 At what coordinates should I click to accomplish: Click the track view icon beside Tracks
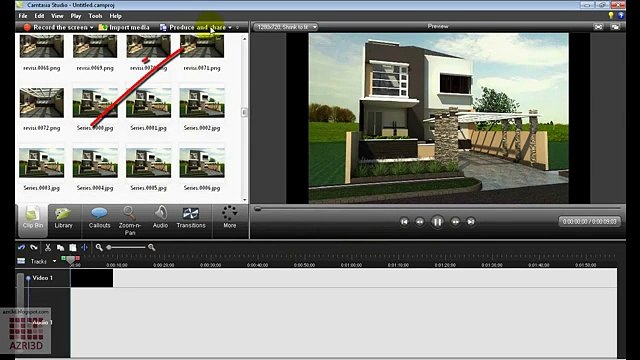click(x=21, y=261)
